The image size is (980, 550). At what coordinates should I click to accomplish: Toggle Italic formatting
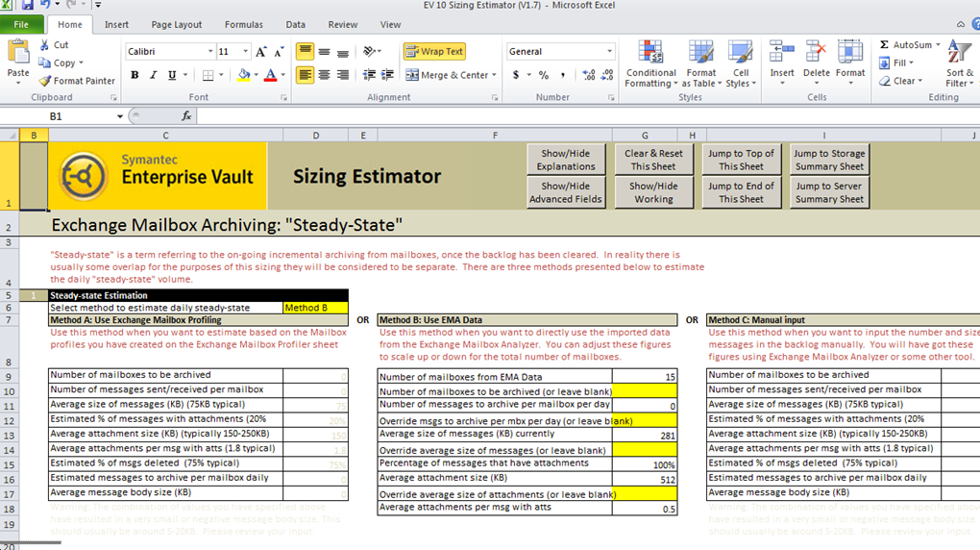[153, 75]
